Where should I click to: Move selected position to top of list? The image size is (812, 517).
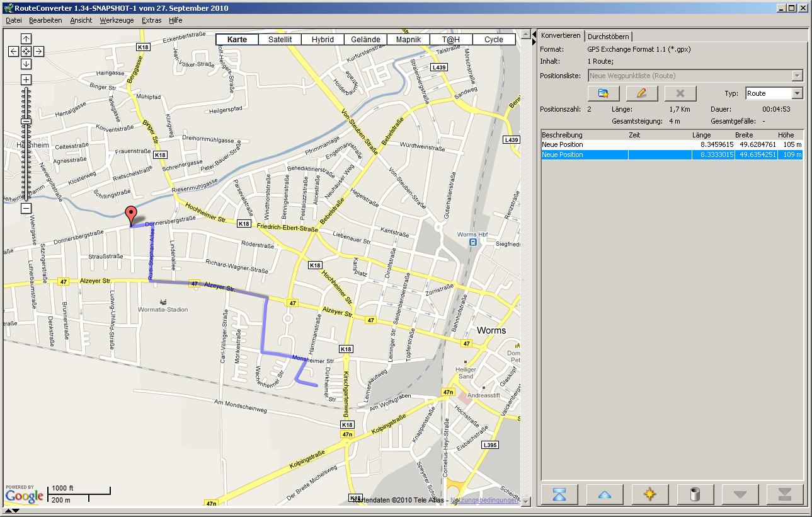pyautogui.click(x=559, y=494)
